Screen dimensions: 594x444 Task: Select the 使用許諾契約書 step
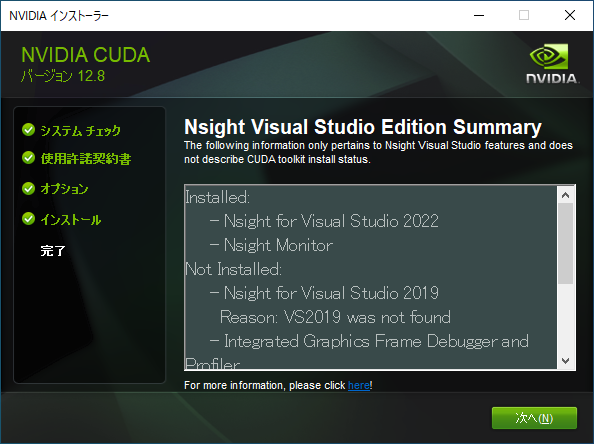[86, 158]
